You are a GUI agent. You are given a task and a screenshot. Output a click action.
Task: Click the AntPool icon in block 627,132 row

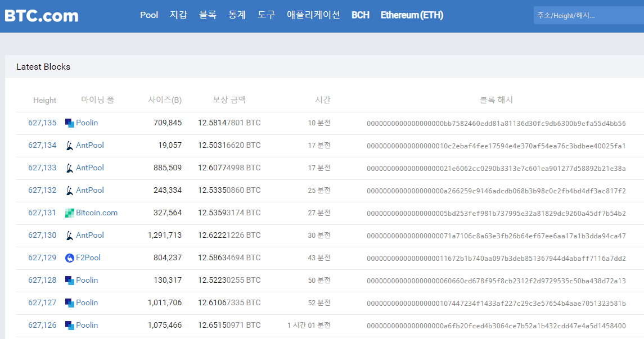pyautogui.click(x=69, y=191)
